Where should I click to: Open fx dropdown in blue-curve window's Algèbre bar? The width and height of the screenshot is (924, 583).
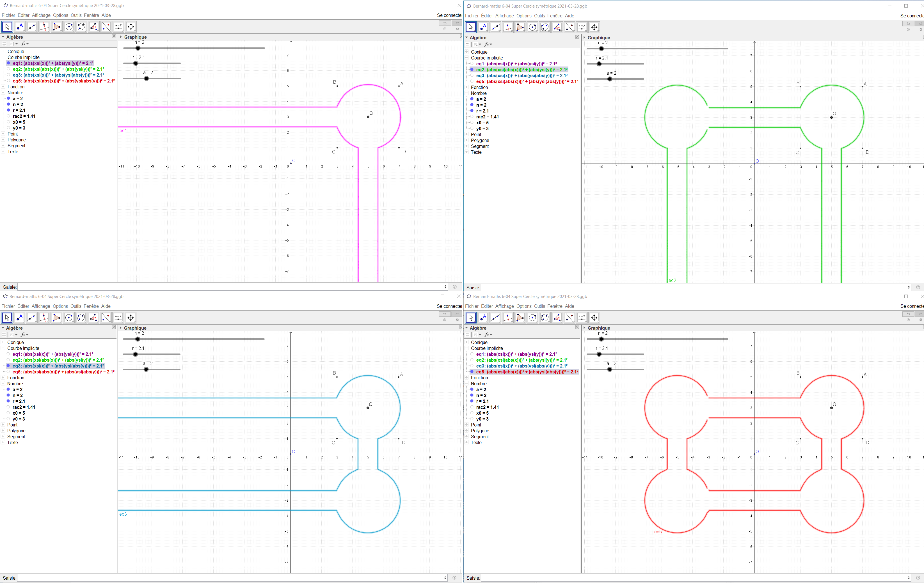click(24, 335)
